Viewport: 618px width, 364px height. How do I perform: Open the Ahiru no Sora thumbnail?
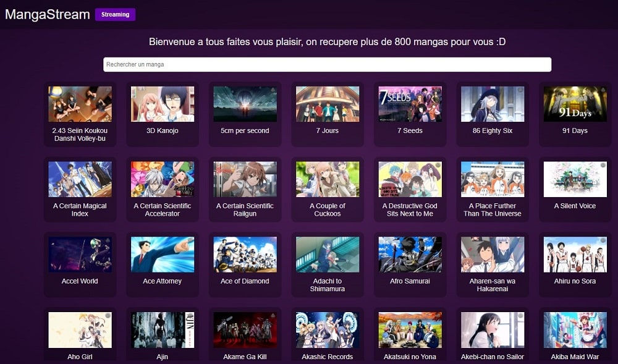[x=575, y=255]
